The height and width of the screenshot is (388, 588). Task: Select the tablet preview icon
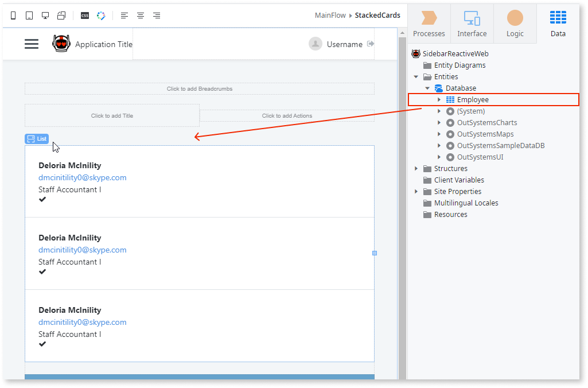[x=29, y=15]
